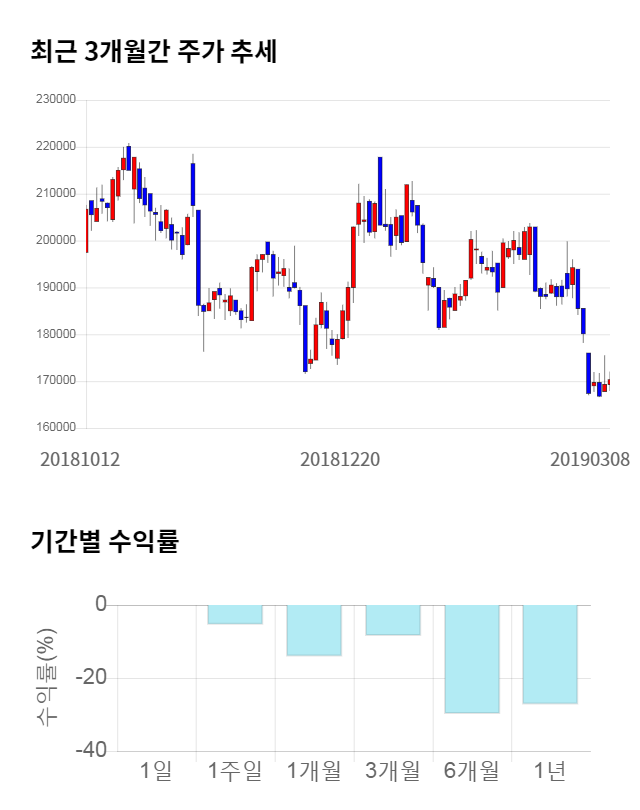
Task: Click the '1년' x-axis label text
Action: [550, 771]
